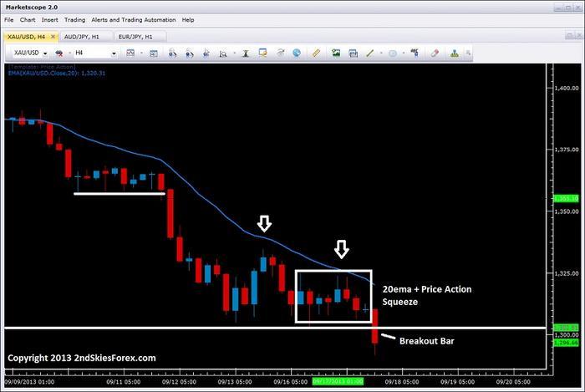Screen dimensions: 585x392
Task: Click the 09/20 05:00 time axis label
Action: [513, 382]
